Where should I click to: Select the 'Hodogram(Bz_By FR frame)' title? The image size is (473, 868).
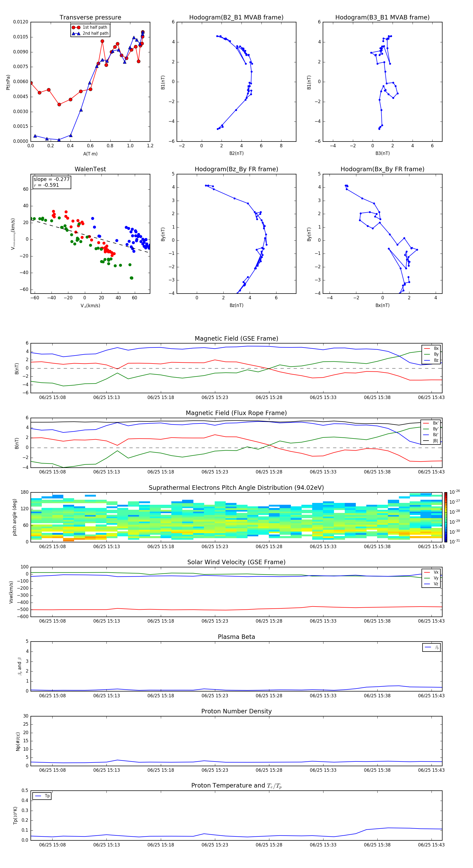click(236, 169)
